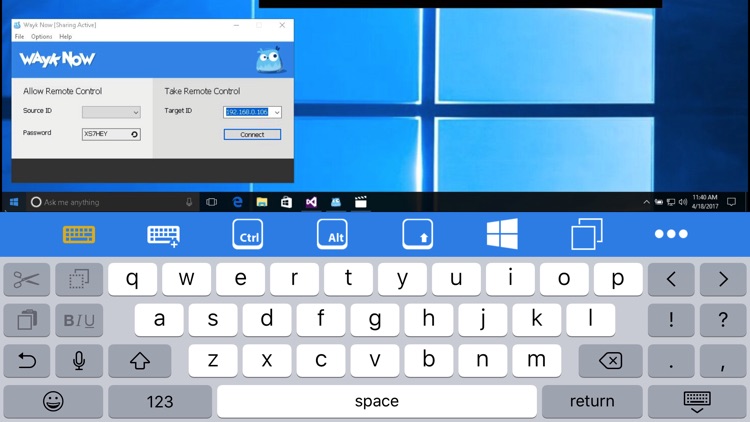This screenshot has height=422, width=750.
Task: Toggle the Shift modifier in blue toolbar
Action: pos(418,234)
